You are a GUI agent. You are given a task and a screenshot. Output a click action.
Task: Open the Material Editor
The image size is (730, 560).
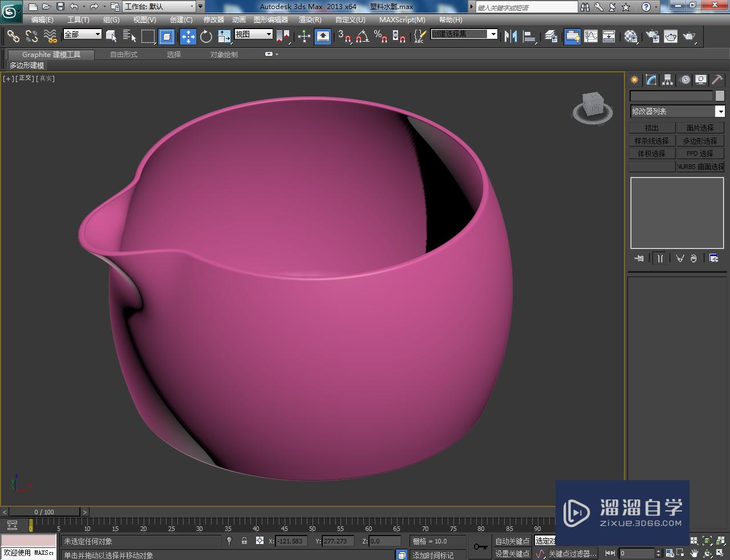click(x=631, y=36)
